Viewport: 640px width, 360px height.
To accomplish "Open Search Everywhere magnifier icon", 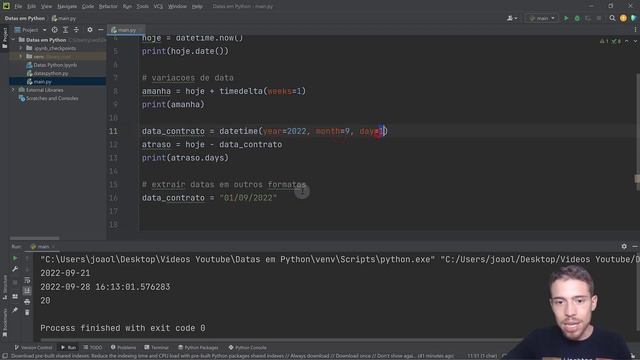I will coord(612,18).
